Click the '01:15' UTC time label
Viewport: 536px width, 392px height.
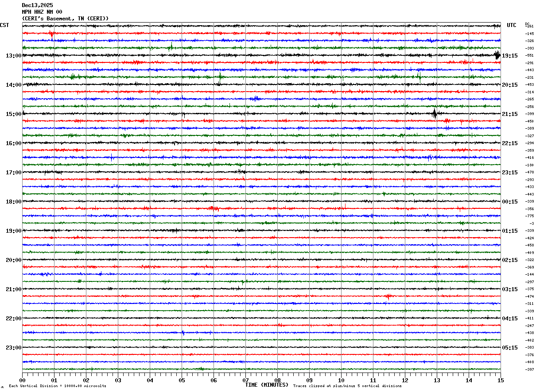click(510, 231)
